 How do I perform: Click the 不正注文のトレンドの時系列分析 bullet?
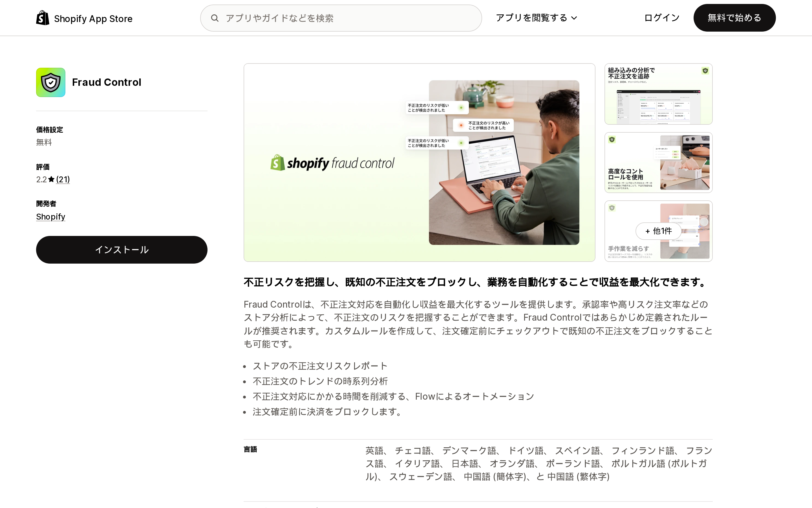point(320,381)
